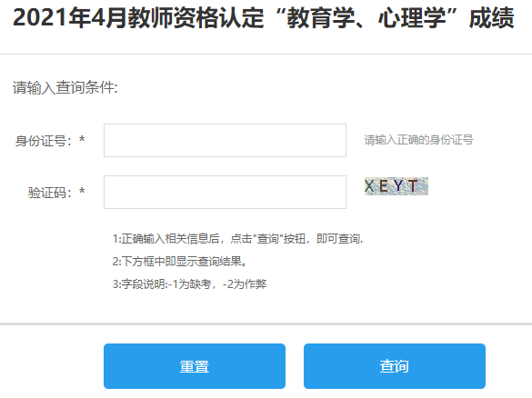Click the divider line above the buttons
Image resolution: width=532 pixels, height=398 pixels.
click(266, 323)
